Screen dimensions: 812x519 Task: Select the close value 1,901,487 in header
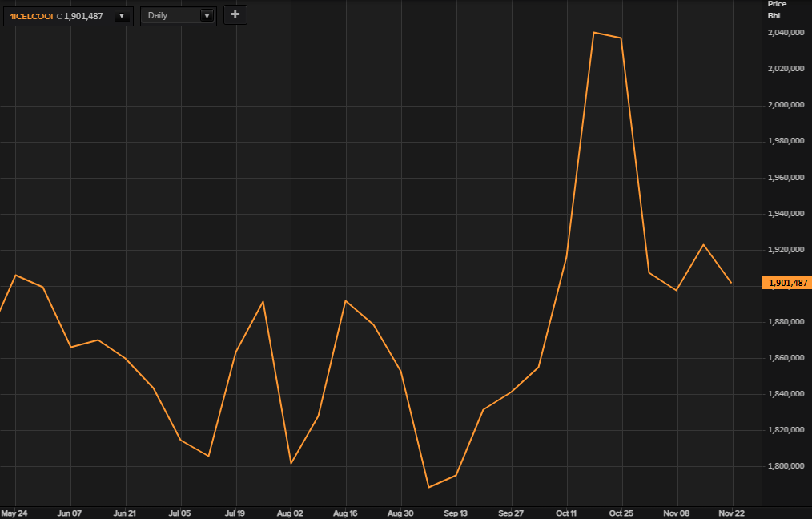tap(83, 17)
